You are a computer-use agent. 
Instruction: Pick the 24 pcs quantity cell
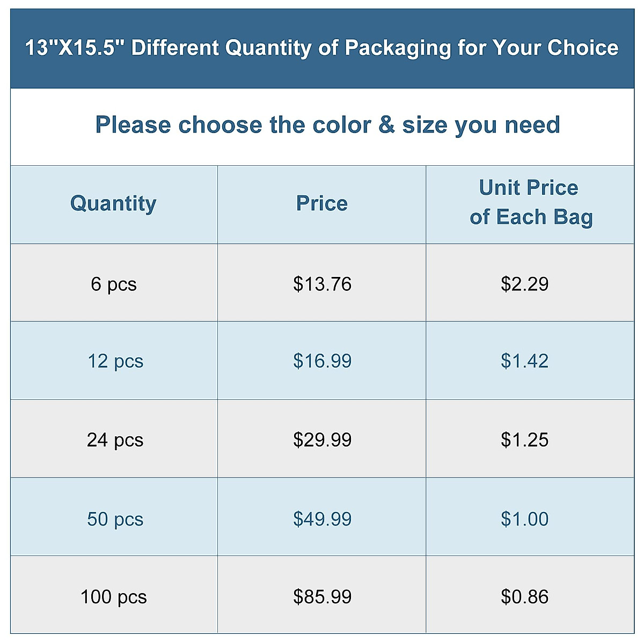[115, 440]
